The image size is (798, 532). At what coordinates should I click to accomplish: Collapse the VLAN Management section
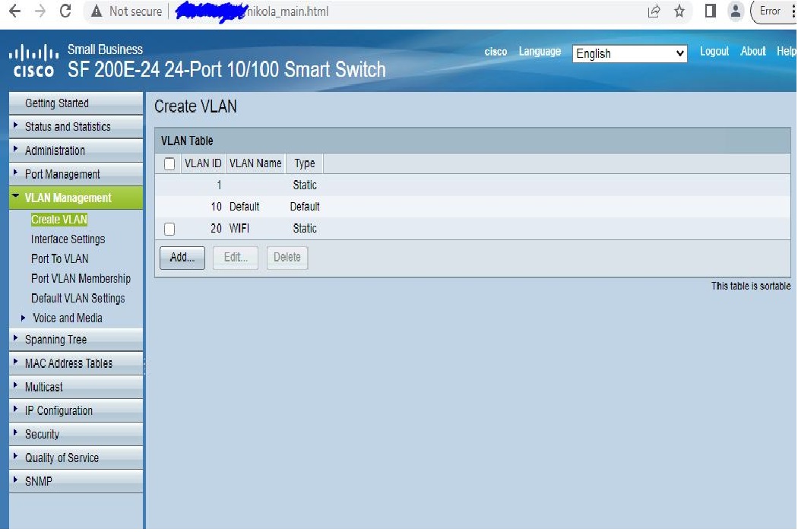(x=68, y=198)
